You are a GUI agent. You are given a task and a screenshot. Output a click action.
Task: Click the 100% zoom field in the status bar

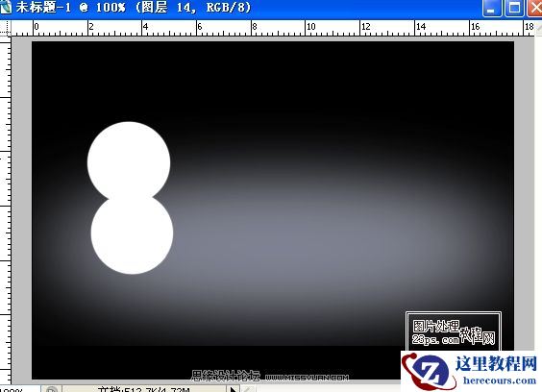point(19,389)
